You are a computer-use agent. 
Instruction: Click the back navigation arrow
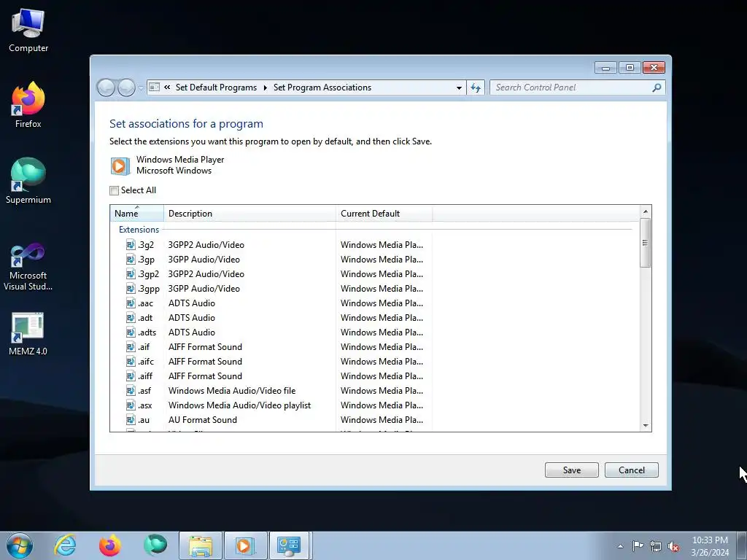(x=106, y=87)
